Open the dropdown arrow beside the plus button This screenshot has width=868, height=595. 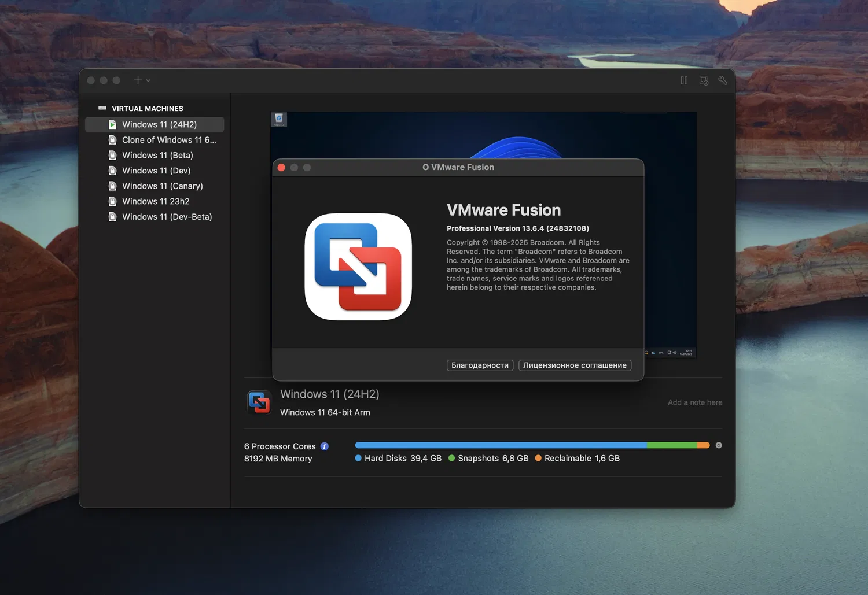[148, 81]
